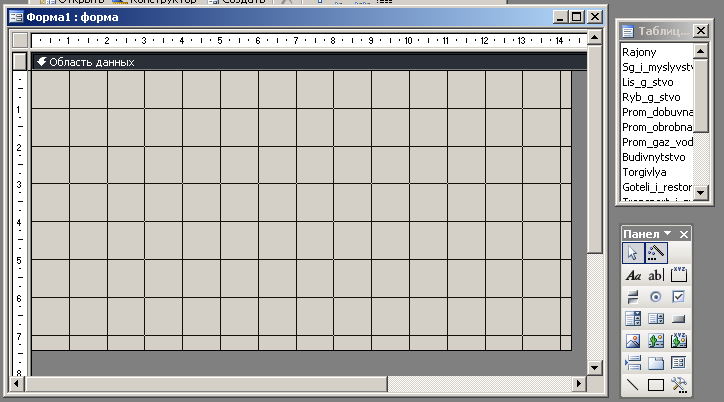Pick the Label (Aa) tool

[633, 275]
